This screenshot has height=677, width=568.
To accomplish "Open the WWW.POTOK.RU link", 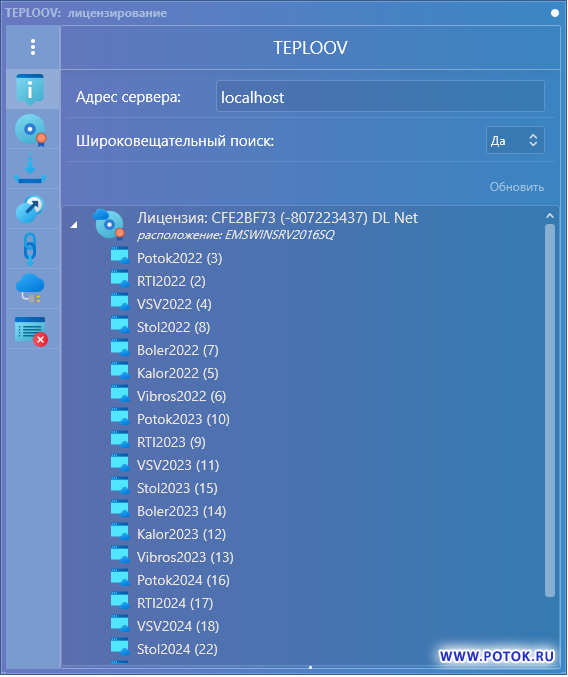I will pyautogui.click(x=496, y=656).
